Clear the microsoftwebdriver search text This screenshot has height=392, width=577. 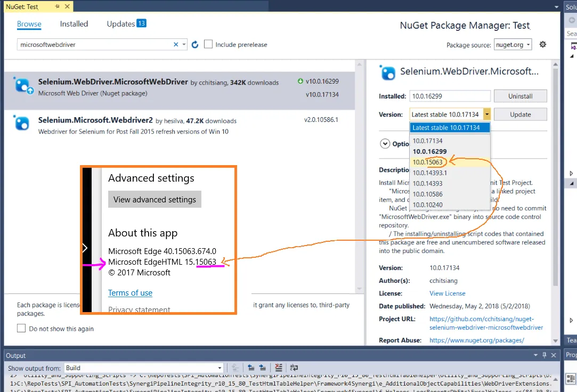176,45
